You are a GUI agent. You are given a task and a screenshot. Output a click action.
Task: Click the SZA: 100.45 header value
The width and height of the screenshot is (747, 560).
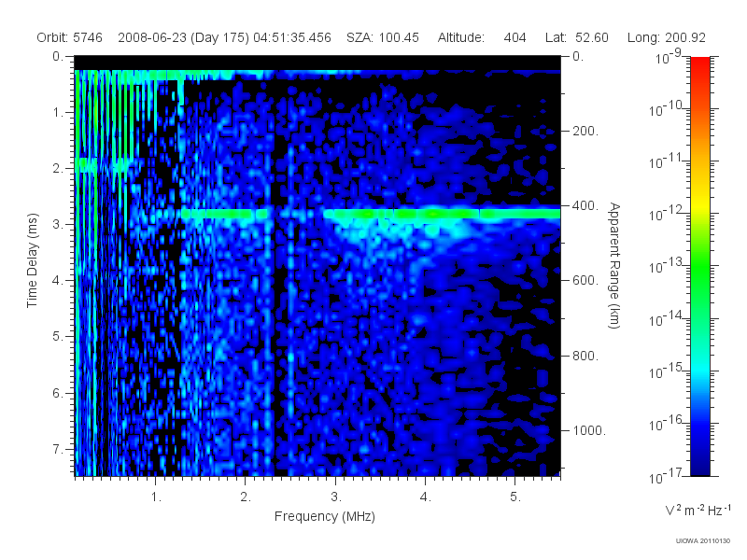tap(383, 37)
